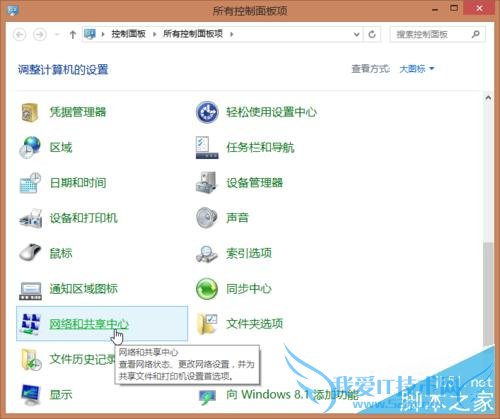The height and width of the screenshot is (419, 500).
Task: Open 索引选项 link
Action: (x=249, y=253)
